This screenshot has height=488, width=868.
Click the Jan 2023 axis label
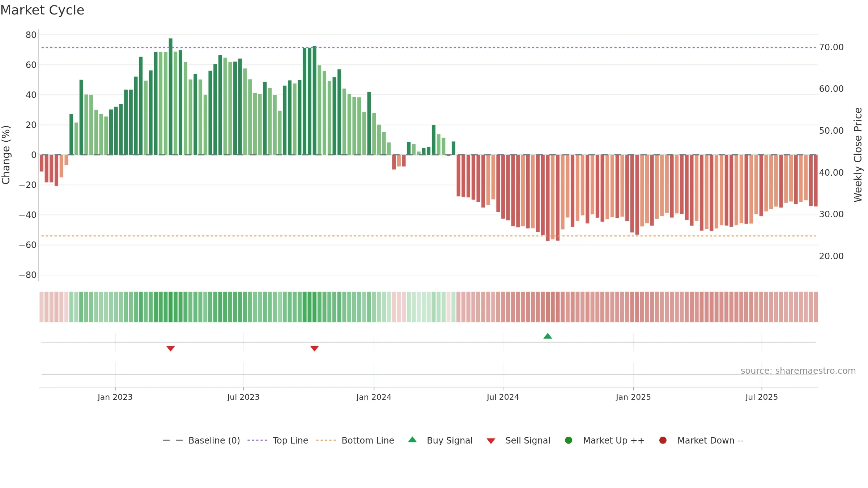point(115,397)
